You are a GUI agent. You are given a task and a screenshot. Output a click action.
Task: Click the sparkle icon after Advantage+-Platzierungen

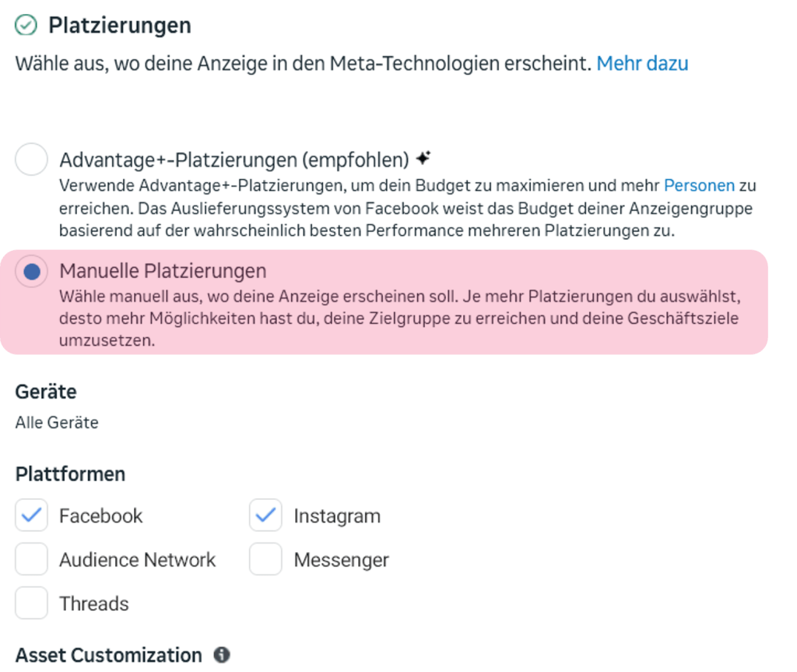coord(423,156)
